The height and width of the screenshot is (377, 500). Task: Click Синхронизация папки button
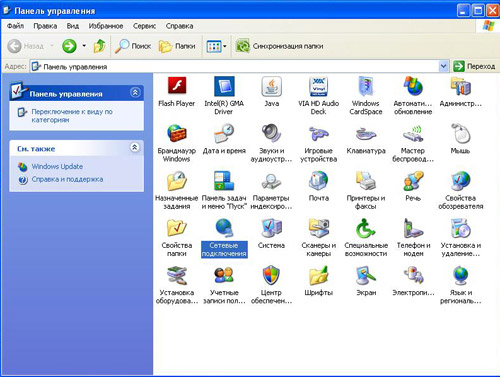tap(279, 46)
